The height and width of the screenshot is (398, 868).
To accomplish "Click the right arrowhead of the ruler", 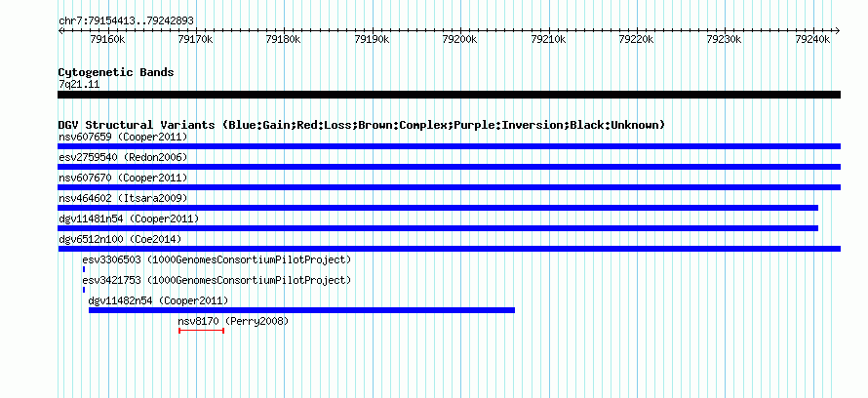I will (x=838, y=30).
